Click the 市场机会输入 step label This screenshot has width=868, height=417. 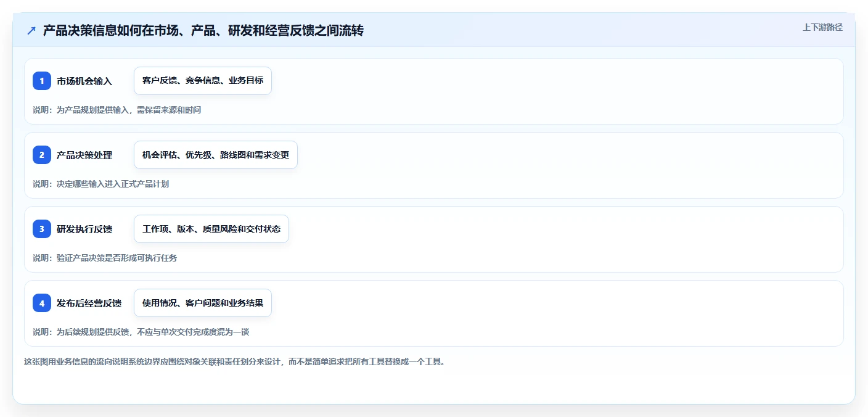click(x=84, y=81)
